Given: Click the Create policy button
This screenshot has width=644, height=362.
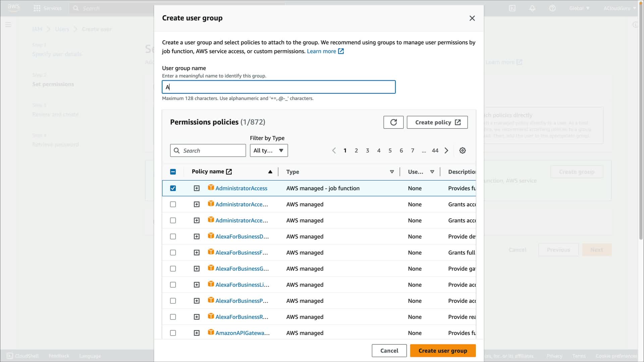Looking at the screenshot, I should click(437, 122).
